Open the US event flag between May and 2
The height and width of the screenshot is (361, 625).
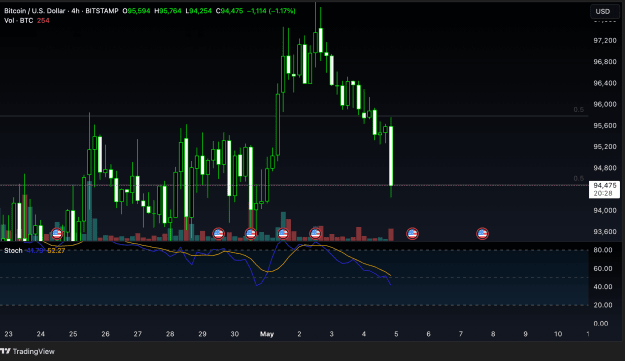pyautogui.click(x=283, y=233)
